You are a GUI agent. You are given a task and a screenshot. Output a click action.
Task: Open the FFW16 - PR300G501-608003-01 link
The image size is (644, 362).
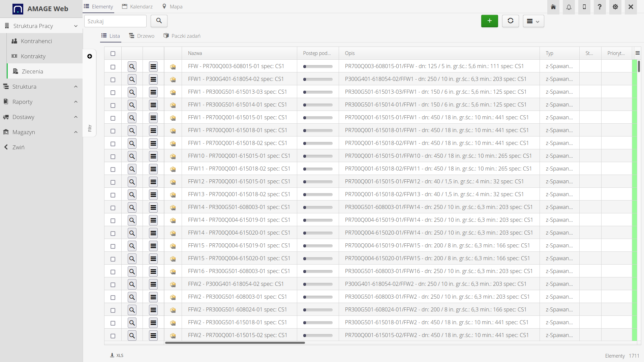point(239,271)
